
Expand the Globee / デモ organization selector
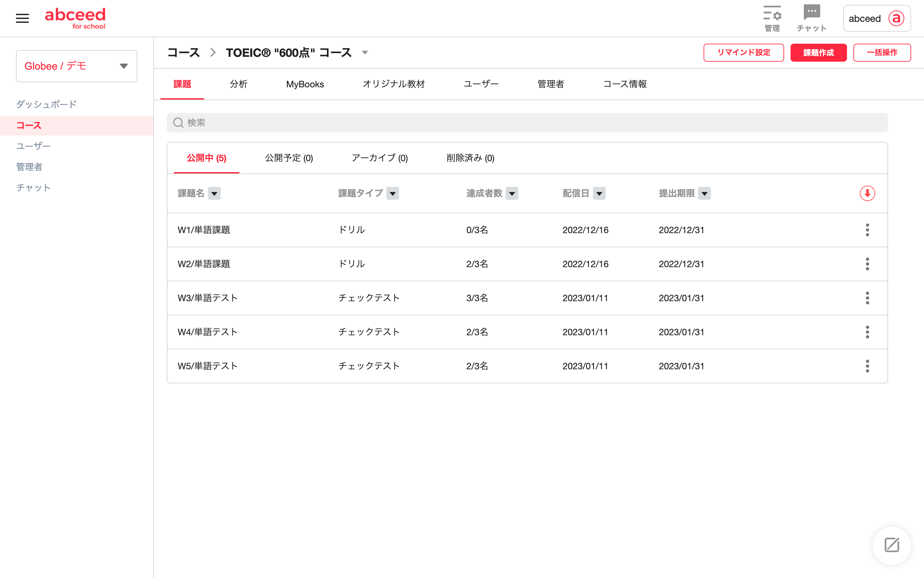[76, 66]
